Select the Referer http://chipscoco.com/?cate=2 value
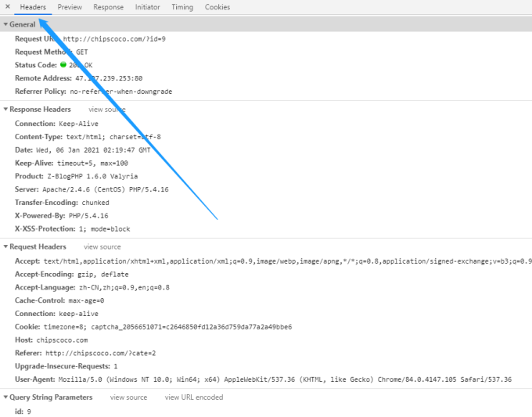Image resolution: width=532 pixels, height=417 pixels. (100, 353)
